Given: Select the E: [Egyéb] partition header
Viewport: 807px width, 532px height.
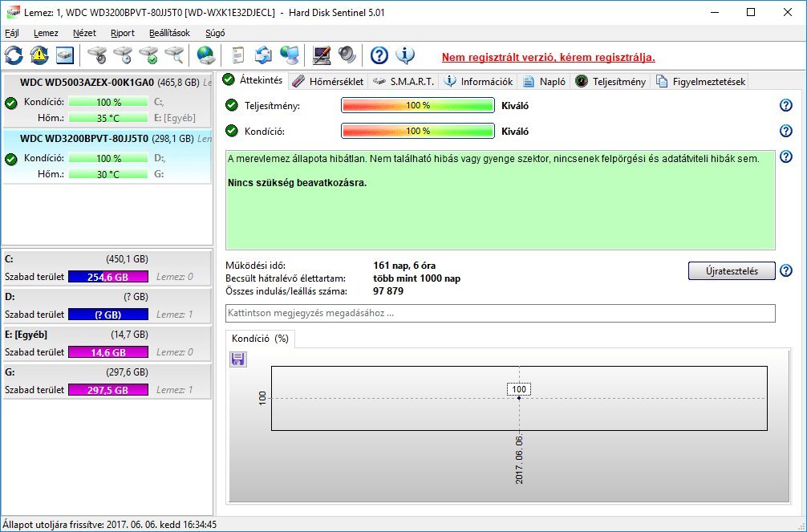Looking at the screenshot, I should click(x=107, y=335).
